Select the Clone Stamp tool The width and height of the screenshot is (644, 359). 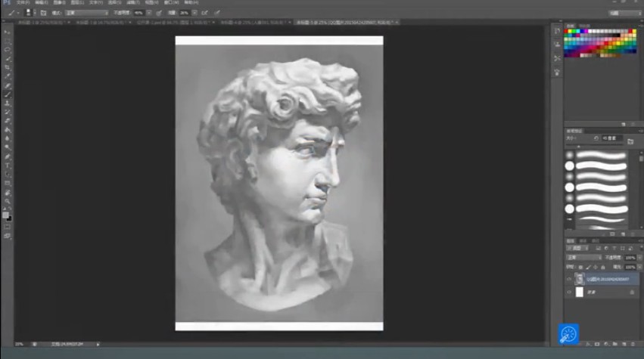point(8,104)
